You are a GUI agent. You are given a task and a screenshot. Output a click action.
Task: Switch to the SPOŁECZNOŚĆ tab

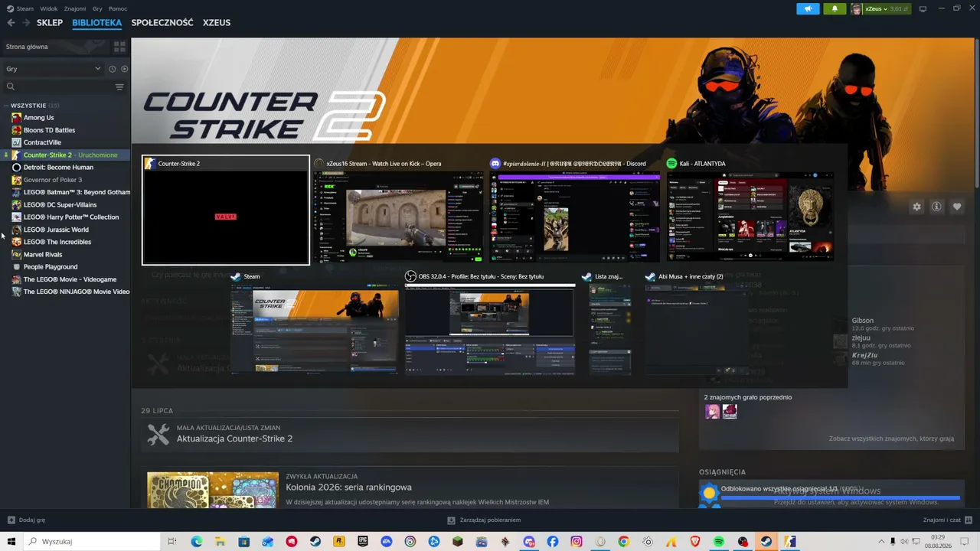(x=162, y=23)
